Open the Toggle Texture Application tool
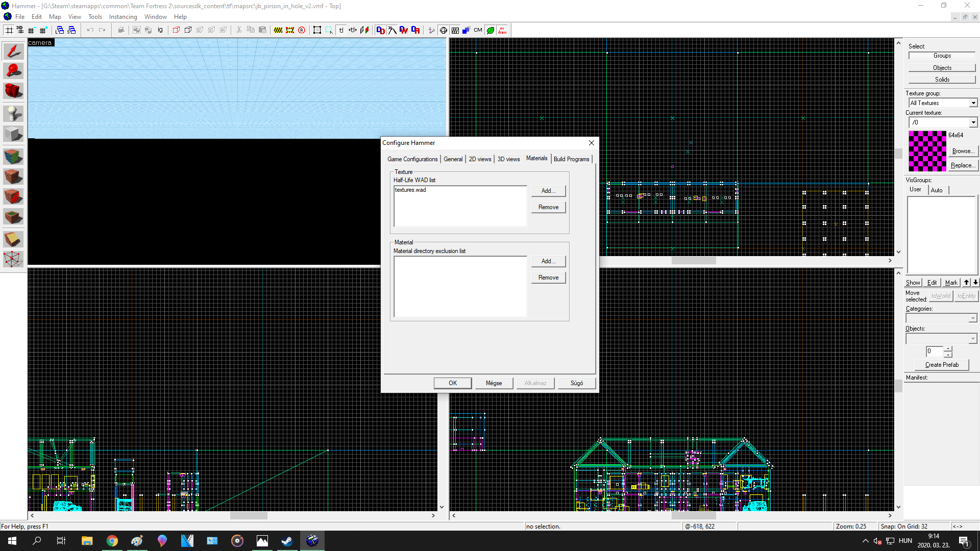The height and width of the screenshot is (551, 980). click(x=13, y=157)
